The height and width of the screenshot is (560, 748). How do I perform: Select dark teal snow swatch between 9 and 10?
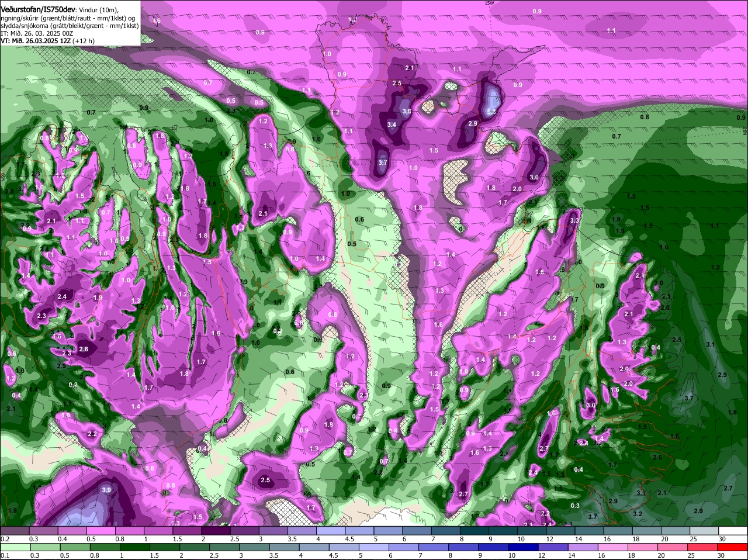coord(503,530)
